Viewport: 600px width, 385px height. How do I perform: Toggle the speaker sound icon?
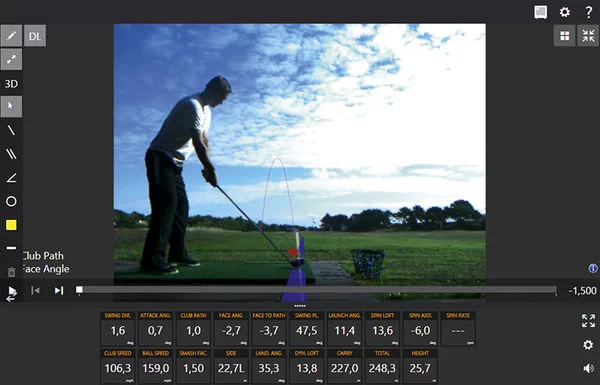(x=588, y=369)
